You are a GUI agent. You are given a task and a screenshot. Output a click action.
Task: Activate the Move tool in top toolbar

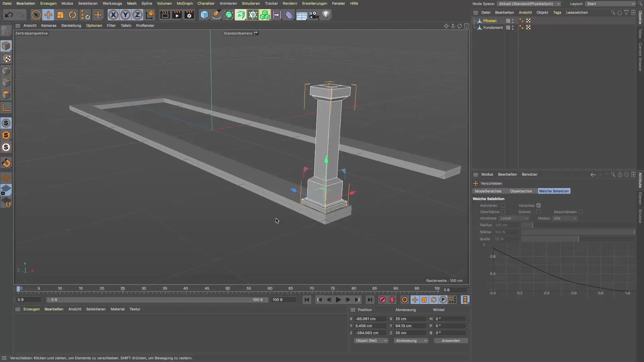[48, 15]
